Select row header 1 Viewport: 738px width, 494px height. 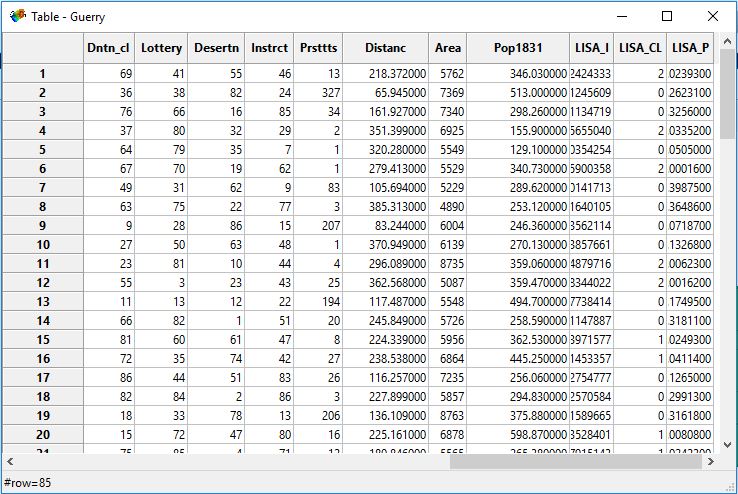coord(43,74)
